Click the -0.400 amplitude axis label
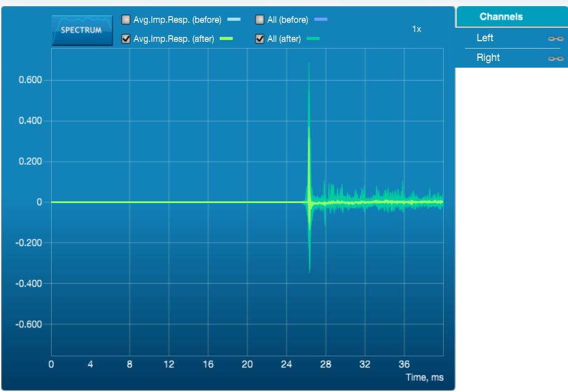 29,283
